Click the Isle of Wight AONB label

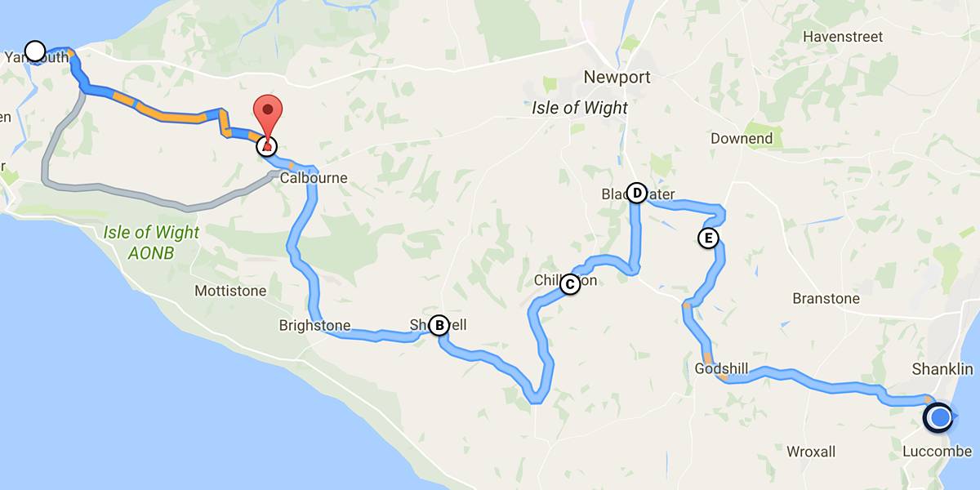[151, 243]
